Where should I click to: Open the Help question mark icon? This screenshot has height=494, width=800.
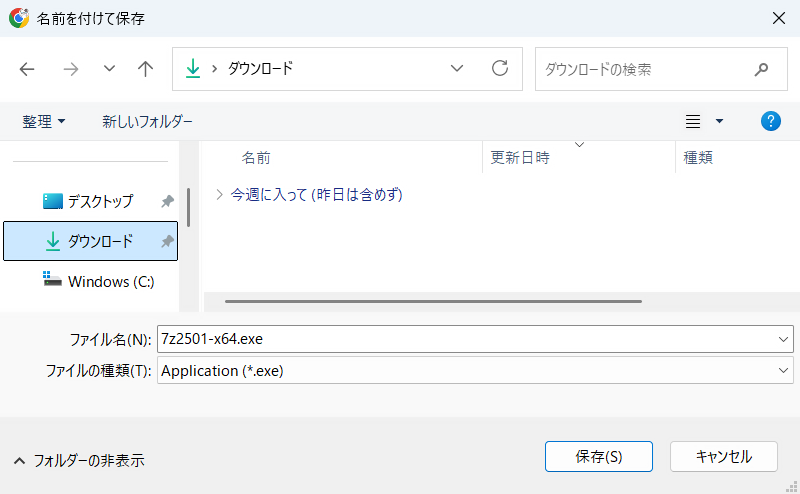770,121
